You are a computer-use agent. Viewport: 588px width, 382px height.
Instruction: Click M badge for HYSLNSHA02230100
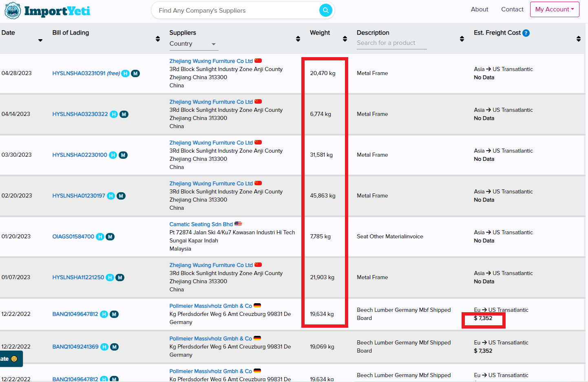[x=123, y=155]
